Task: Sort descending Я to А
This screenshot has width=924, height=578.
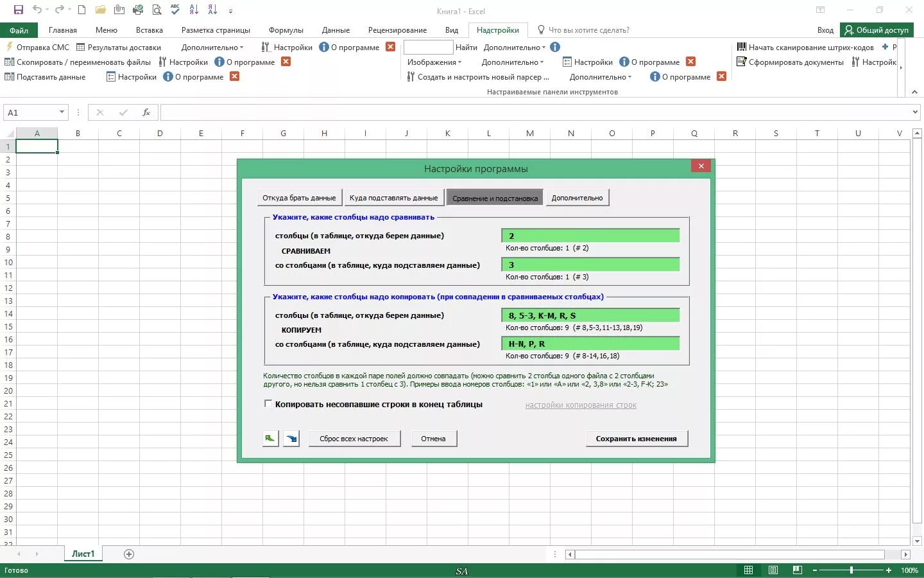Action: click(x=212, y=10)
